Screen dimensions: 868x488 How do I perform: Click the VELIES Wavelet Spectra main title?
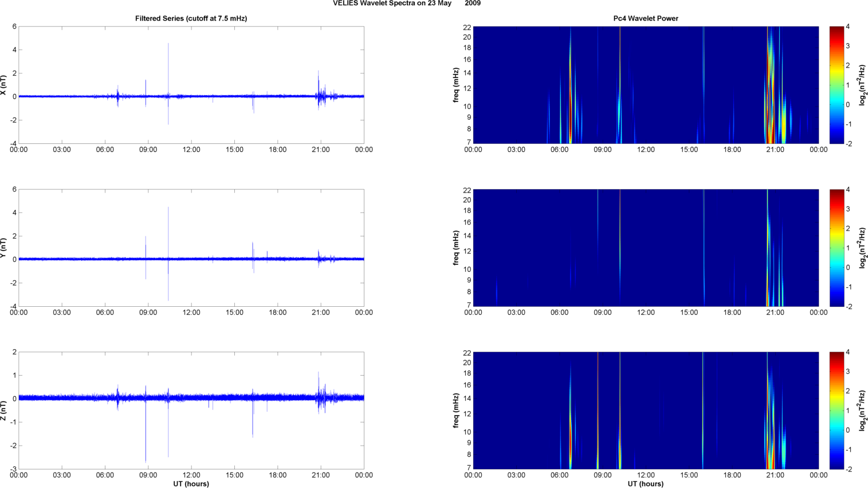click(406, 3)
